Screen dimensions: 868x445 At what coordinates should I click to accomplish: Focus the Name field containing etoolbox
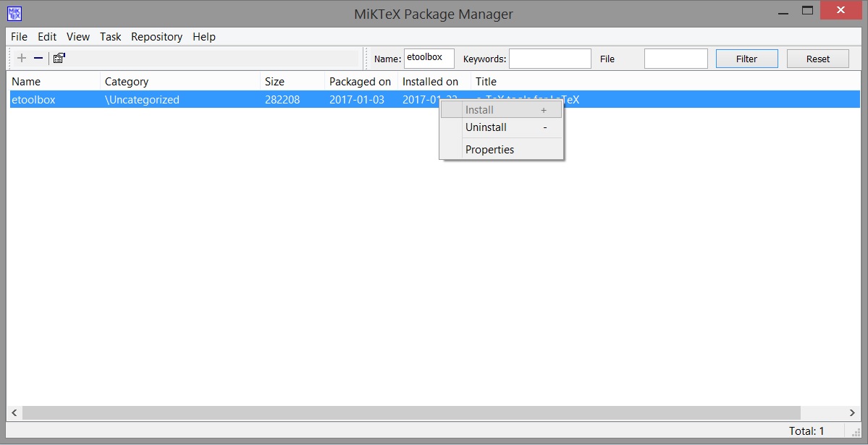coord(429,58)
